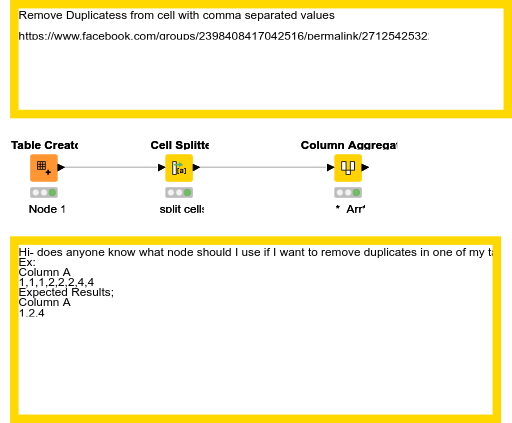Click the 'Expected Results;' line
512x423 pixels.
pos(66,292)
